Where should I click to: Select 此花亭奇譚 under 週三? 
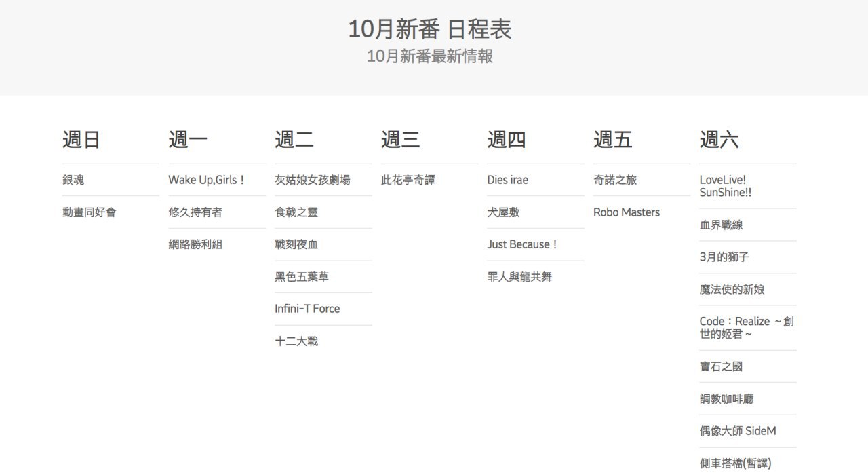pyautogui.click(x=408, y=180)
